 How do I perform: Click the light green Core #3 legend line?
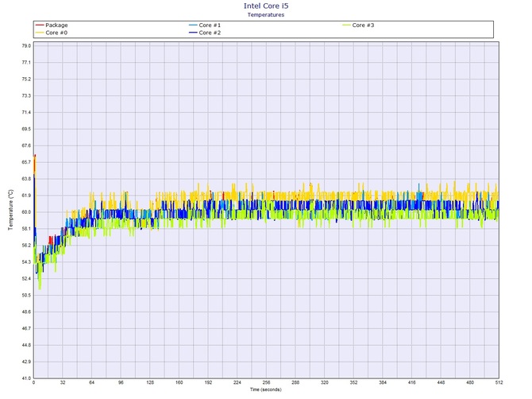point(346,25)
